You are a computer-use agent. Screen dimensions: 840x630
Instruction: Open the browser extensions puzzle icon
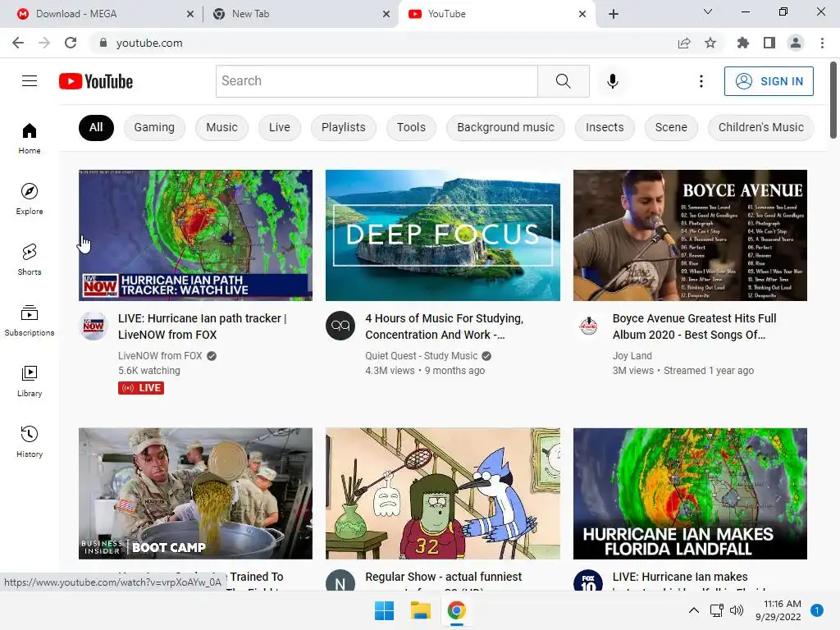click(x=742, y=43)
